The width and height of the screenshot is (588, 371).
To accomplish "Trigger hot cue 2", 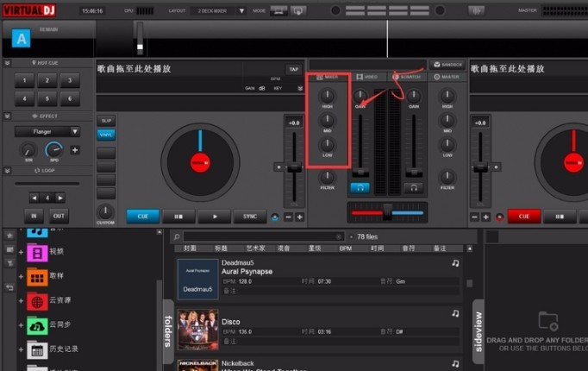I will pos(47,80).
